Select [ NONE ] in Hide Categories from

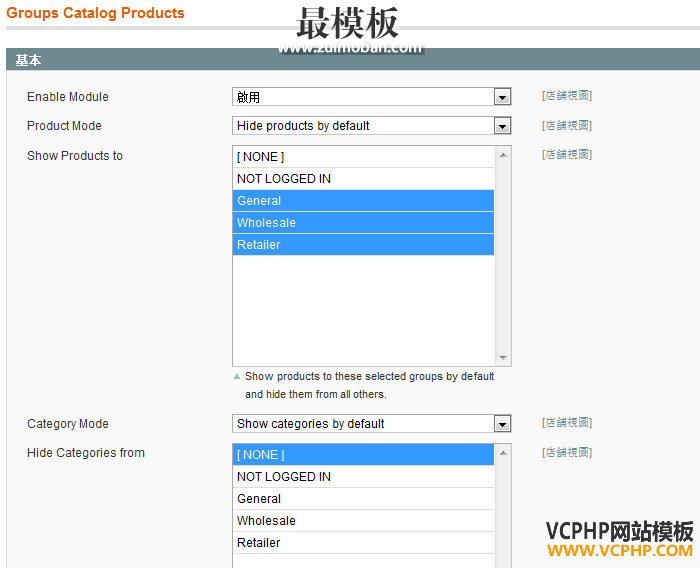pos(363,455)
